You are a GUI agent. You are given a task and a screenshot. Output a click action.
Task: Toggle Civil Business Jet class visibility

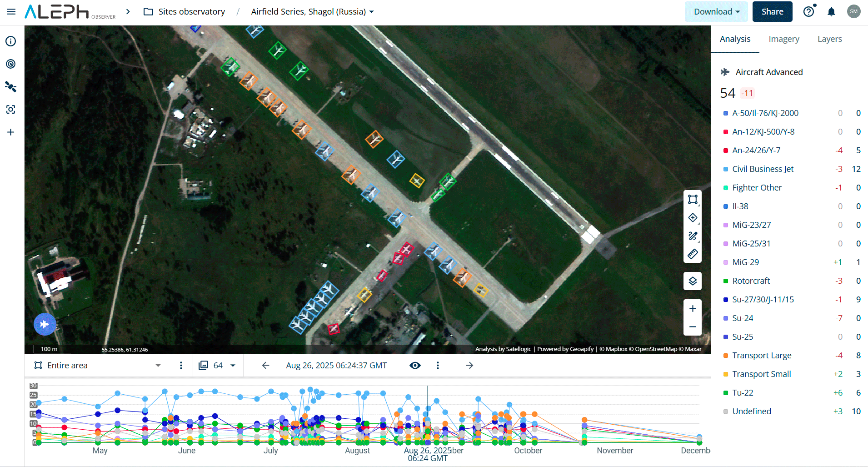click(x=763, y=169)
